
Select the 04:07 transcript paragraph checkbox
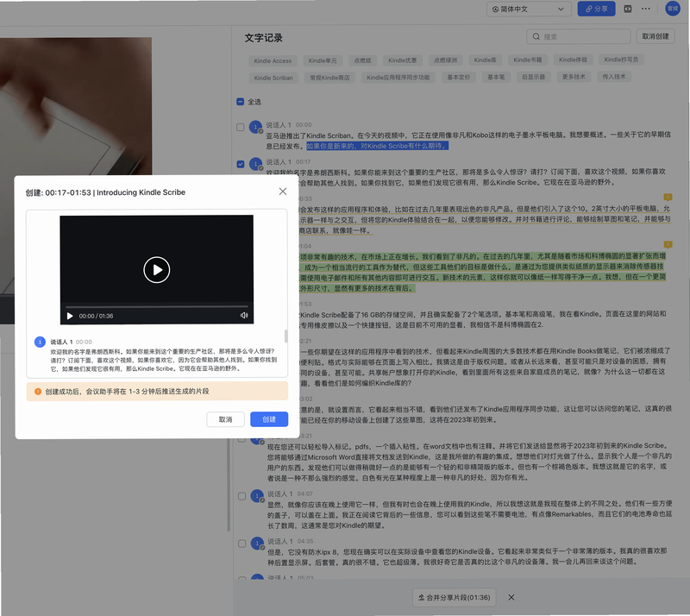click(x=242, y=496)
